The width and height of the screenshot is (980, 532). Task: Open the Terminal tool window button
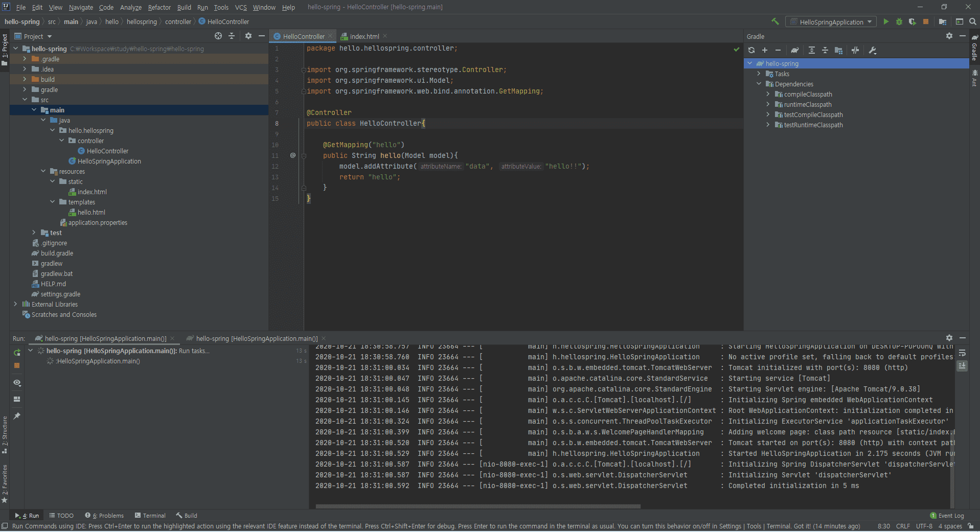tap(150, 516)
